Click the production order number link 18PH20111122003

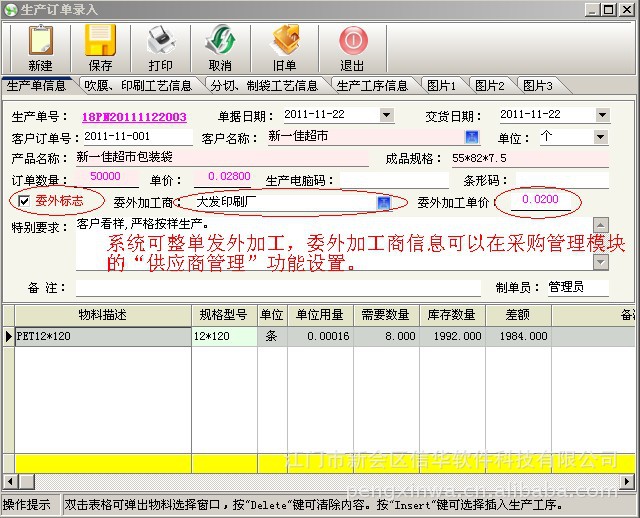(x=134, y=117)
